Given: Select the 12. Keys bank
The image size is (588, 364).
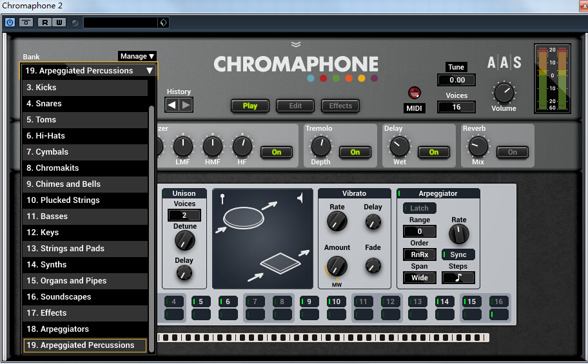Looking at the screenshot, I should (84, 233).
